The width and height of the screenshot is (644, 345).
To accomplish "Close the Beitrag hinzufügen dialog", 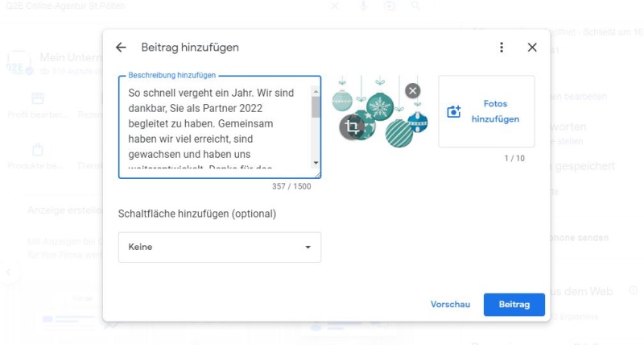I will tap(532, 48).
